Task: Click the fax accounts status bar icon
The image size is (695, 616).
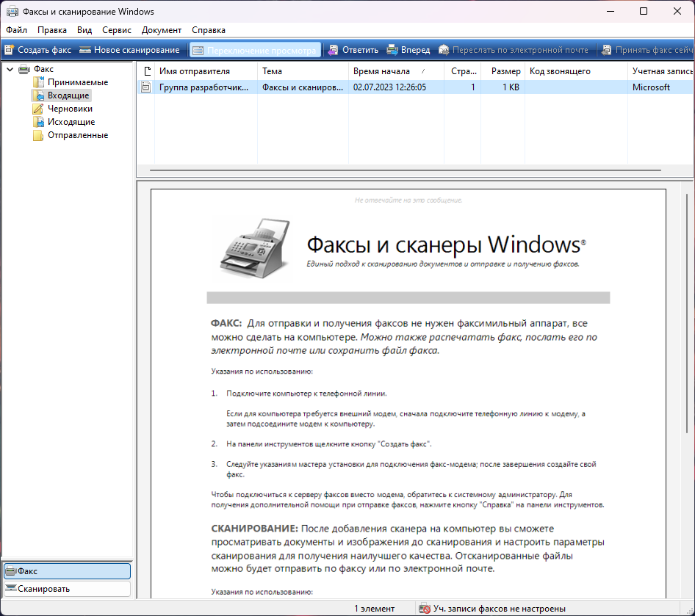Action: click(425, 609)
